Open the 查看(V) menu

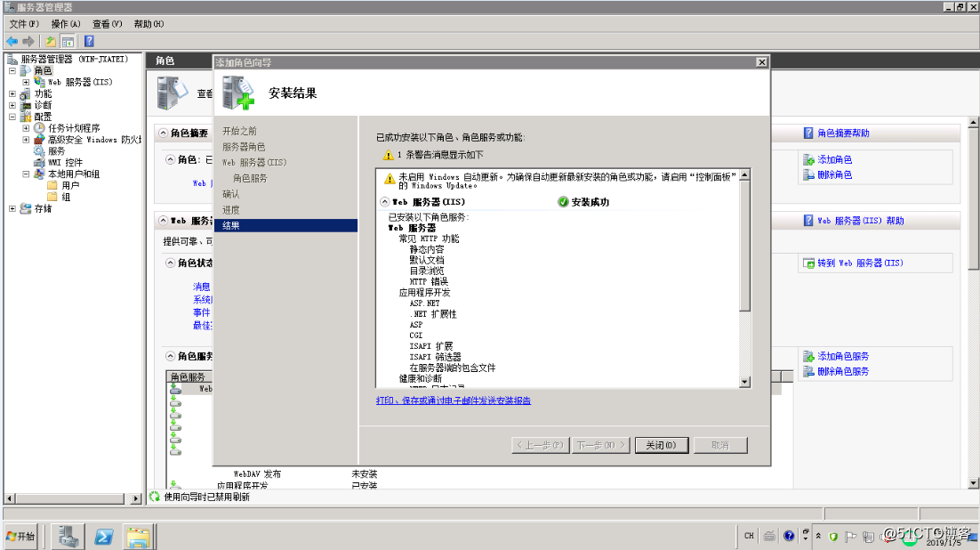pos(107,24)
